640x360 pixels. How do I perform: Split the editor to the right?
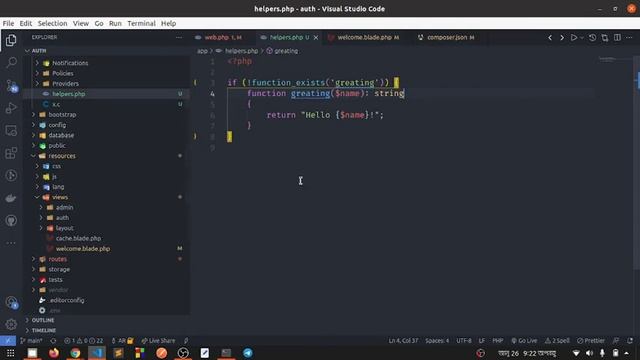tap(617, 38)
